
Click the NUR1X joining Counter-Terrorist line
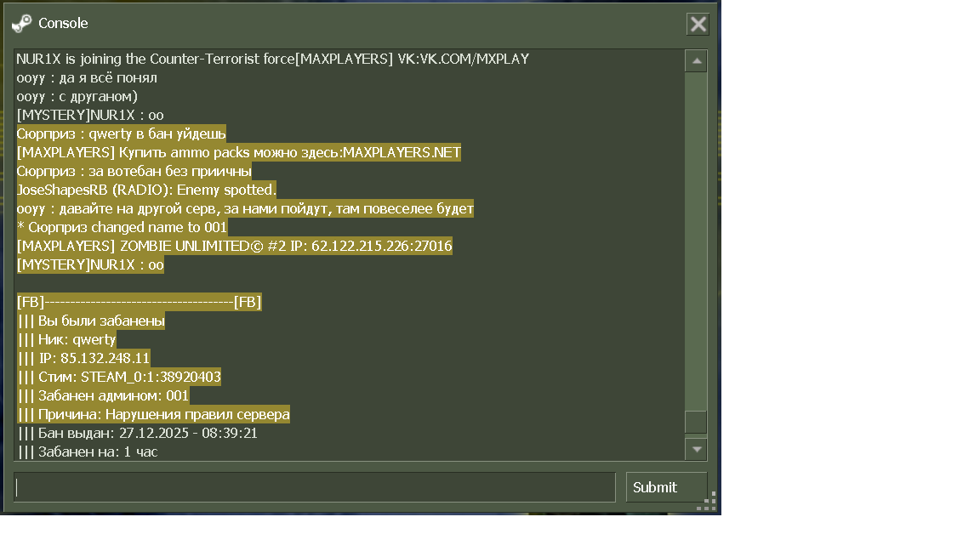pos(272,59)
